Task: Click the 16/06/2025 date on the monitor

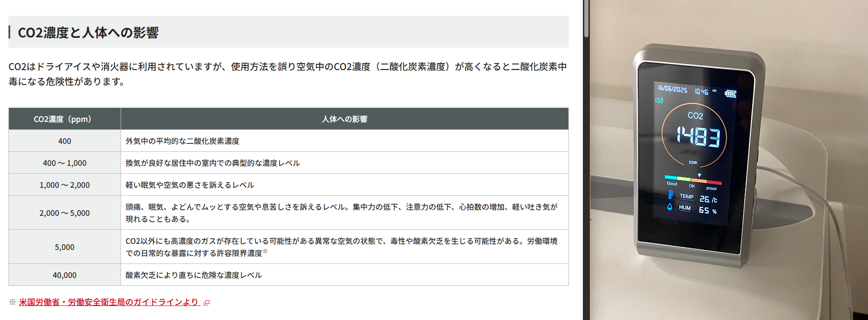Action: pyautogui.click(x=672, y=89)
